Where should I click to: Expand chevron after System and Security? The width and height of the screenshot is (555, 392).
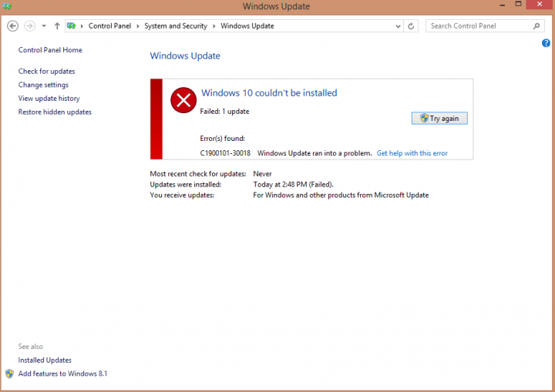point(214,26)
